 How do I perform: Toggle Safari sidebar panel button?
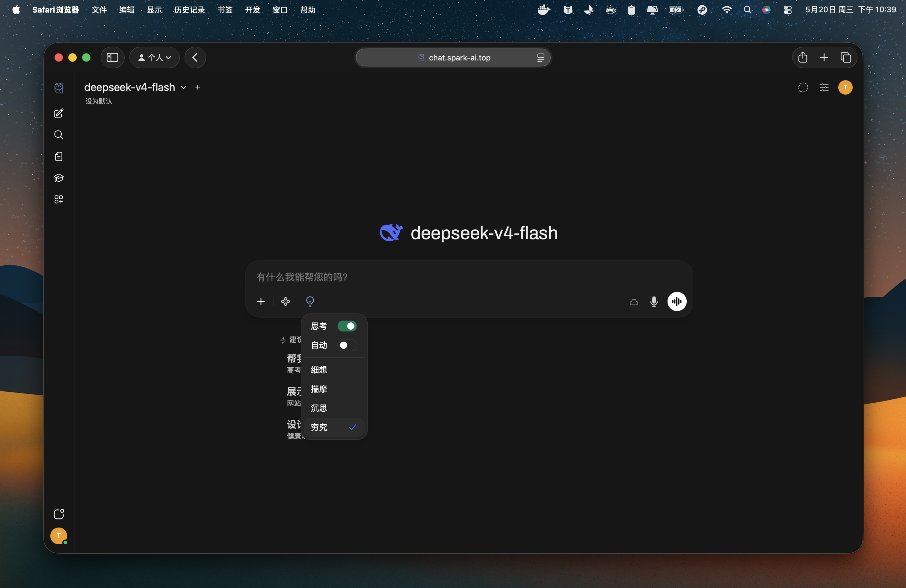point(112,57)
